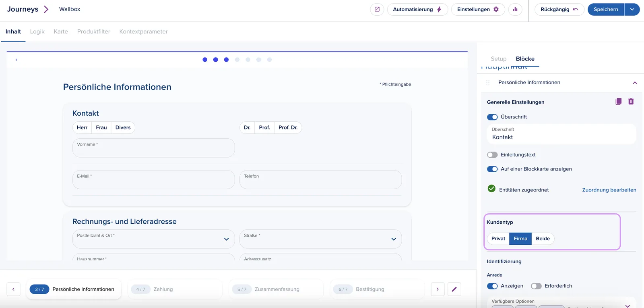Click the last progress dot
The image size is (644, 308).
[x=270, y=60]
